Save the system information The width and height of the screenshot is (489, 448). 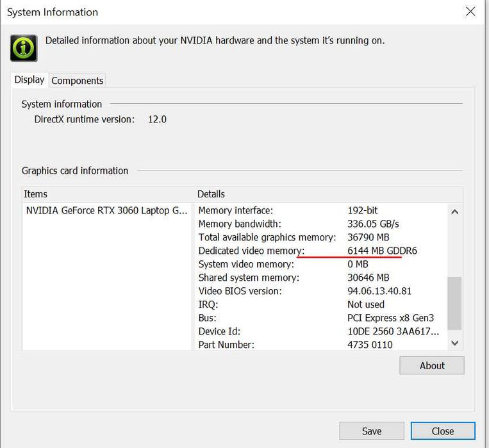coord(372,431)
